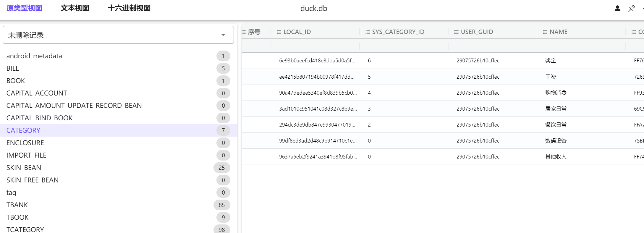644x233 pixels.
Task: Click the LOCAL_ID column menu icon
Action: (x=279, y=32)
